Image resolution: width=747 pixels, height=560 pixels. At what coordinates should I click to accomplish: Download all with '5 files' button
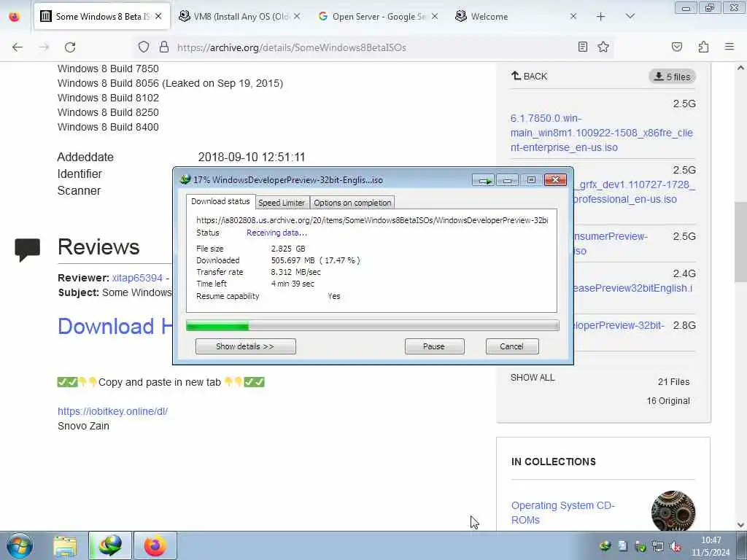pyautogui.click(x=672, y=77)
